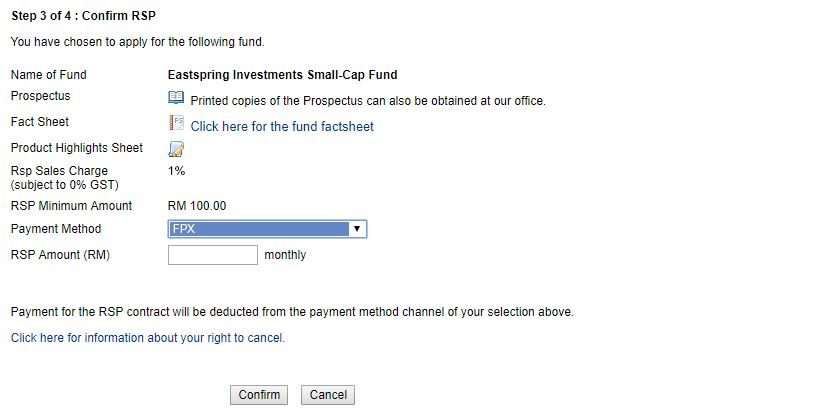
Task: Click the RM 100.00 minimum amount value
Action: 197,206
